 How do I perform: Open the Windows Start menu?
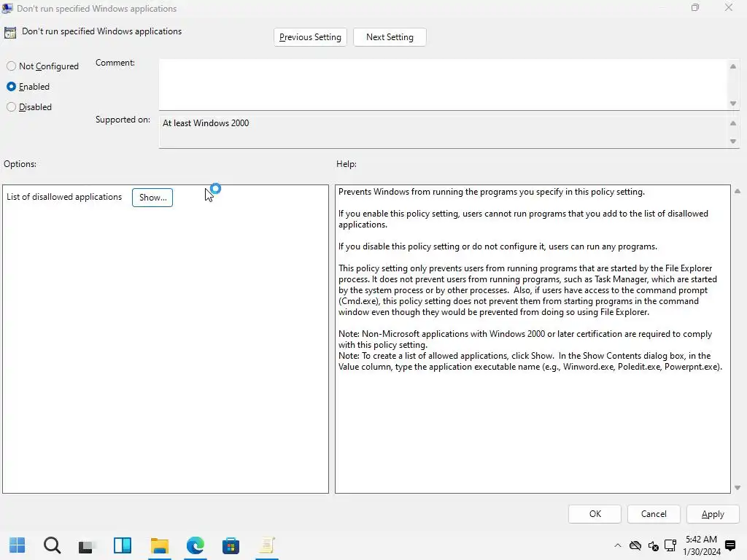(18, 545)
